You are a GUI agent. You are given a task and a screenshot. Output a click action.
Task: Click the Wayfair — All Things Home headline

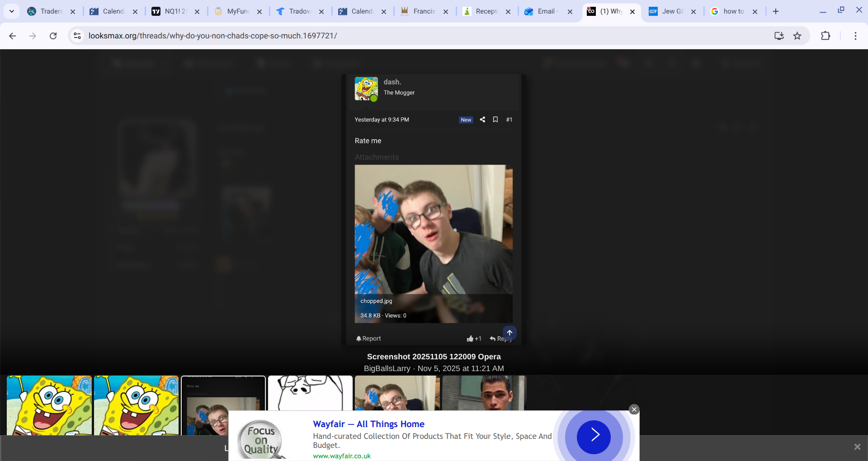click(368, 424)
